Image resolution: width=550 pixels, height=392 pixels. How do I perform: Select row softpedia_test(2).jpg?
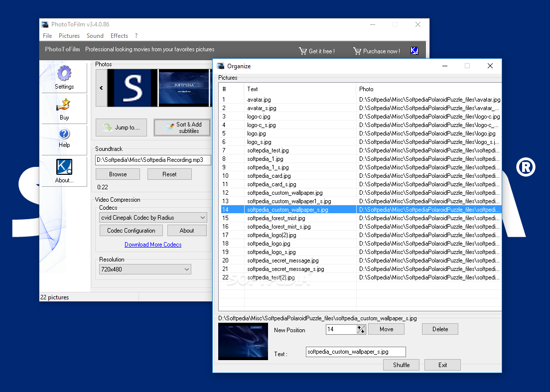[x=360, y=277]
